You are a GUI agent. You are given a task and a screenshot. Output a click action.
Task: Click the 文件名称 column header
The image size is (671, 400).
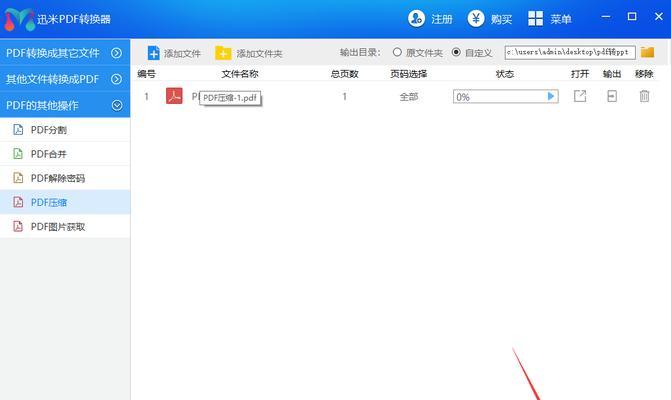click(240, 74)
